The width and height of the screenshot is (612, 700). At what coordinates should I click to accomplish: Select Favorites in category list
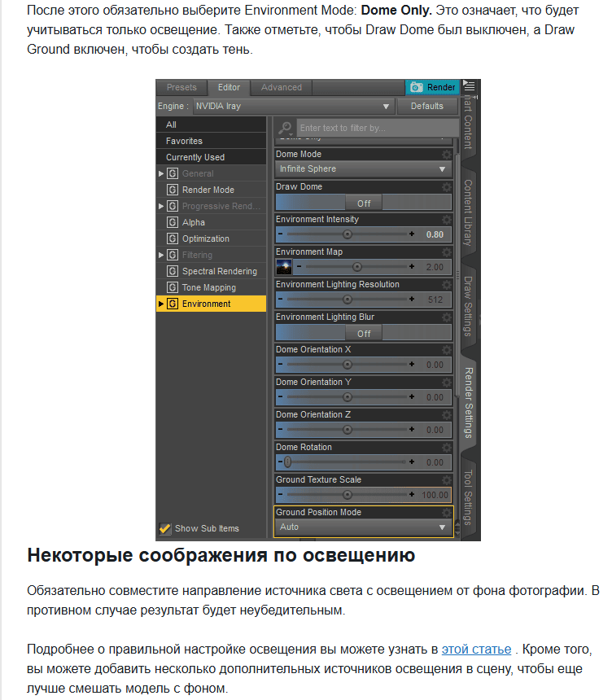212,141
